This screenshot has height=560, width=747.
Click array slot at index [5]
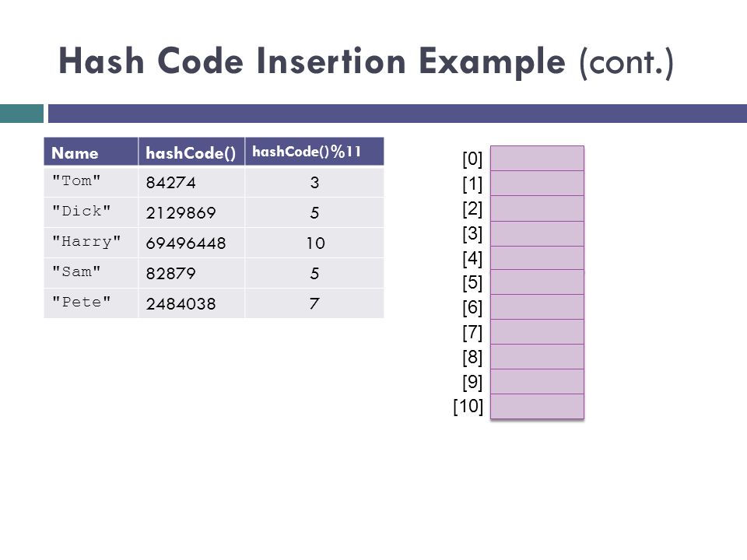tap(537, 282)
